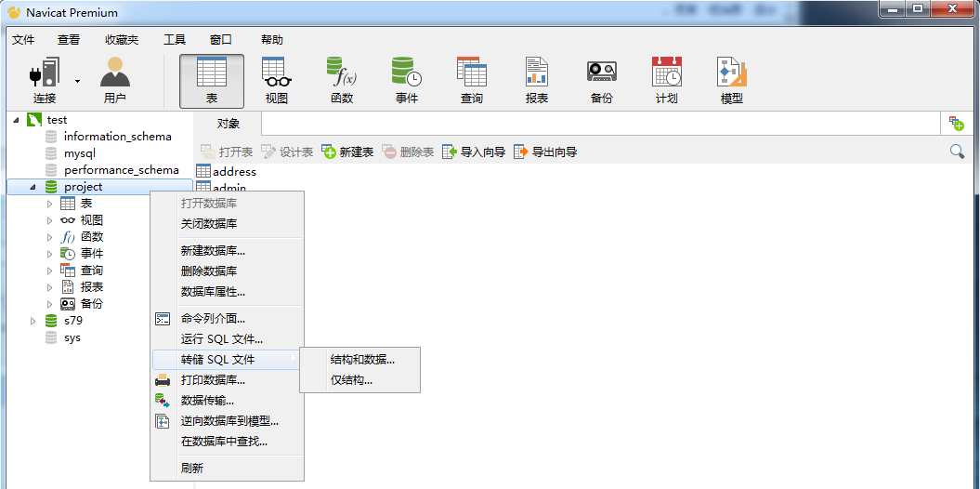The height and width of the screenshot is (489, 980).
Task: Open the 窗口 menu
Action: 221,40
